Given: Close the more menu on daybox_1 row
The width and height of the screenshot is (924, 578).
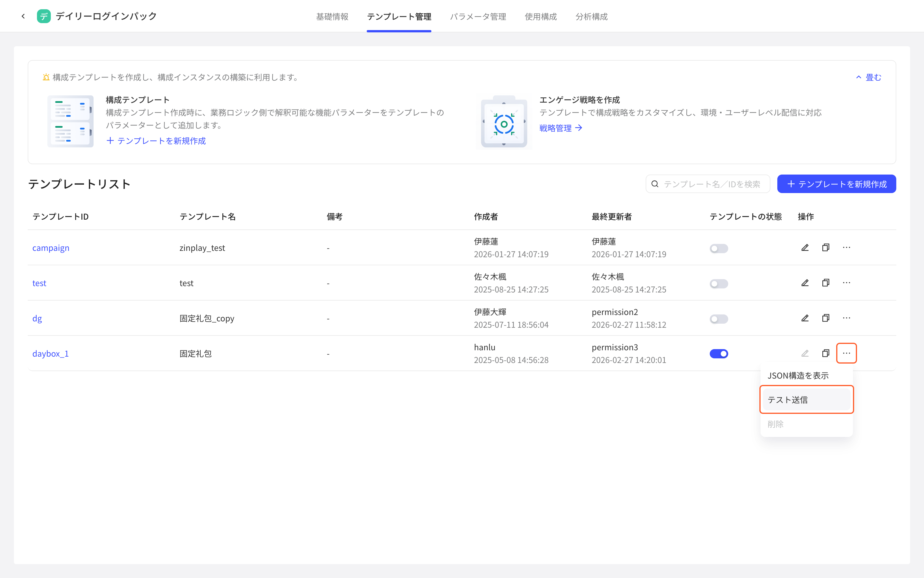Looking at the screenshot, I should (847, 353).
